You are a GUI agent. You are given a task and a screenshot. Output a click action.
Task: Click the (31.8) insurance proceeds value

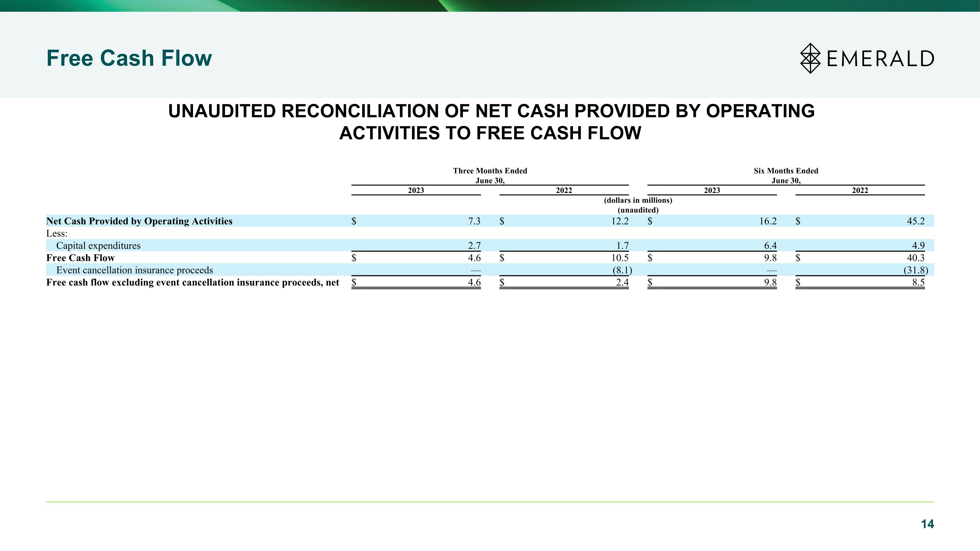[x=916, y=270]
